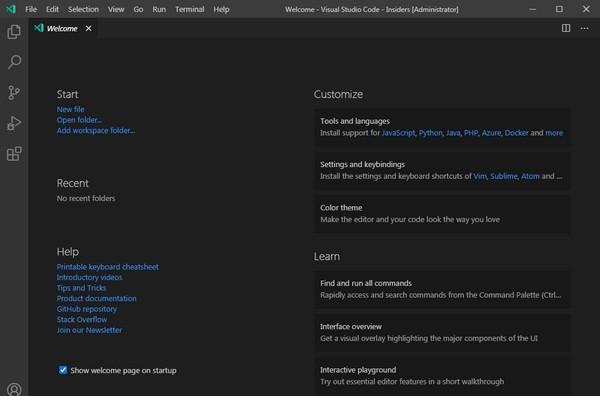Viewport: 600px width, 411px height.
Task: Install Sublime keybindings link
Action: tap(504, 176)
